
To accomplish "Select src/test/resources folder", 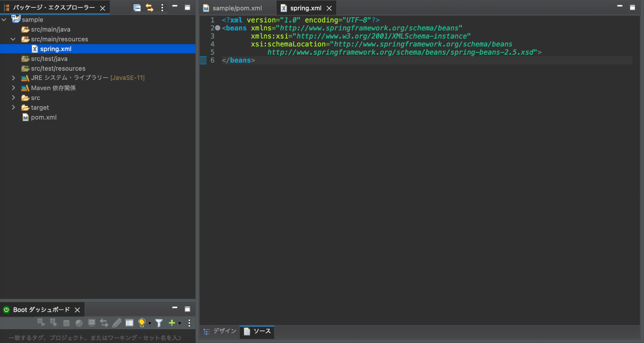I will (x=58, y=69).
